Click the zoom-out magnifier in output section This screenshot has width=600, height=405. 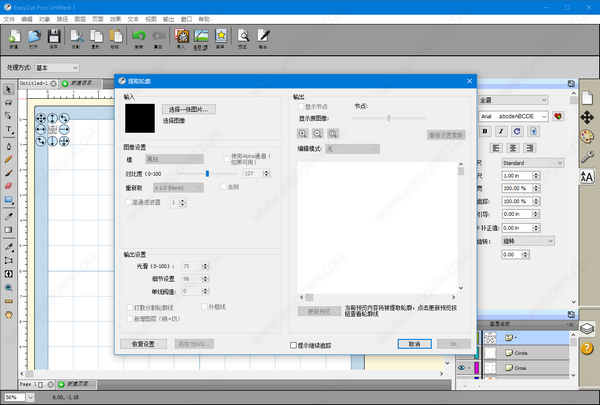[x=317, y=132]
